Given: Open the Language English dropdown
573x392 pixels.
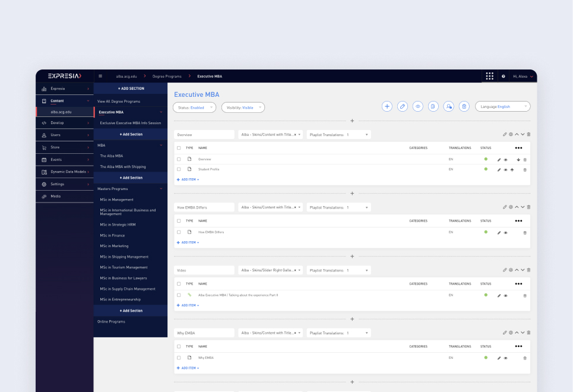Looking at the screenshot, I should [x=502, y=106].
